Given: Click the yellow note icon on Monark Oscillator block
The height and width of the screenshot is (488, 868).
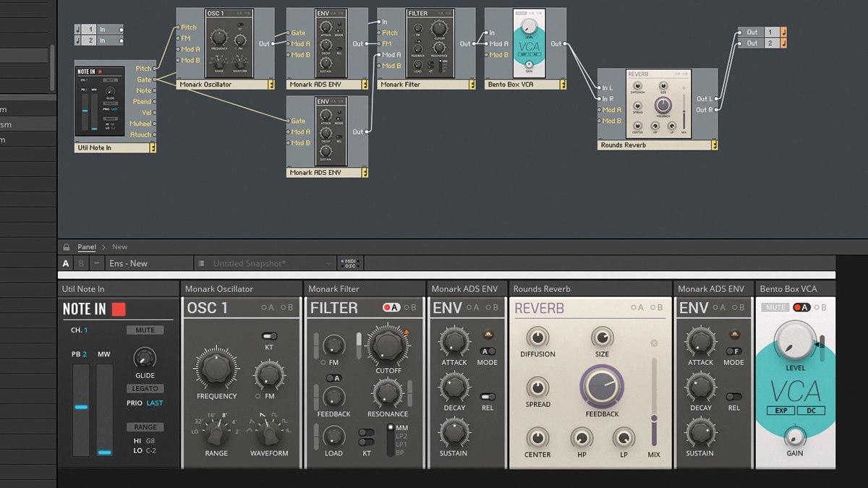Looking at the screenshot, I should (271, 85).
